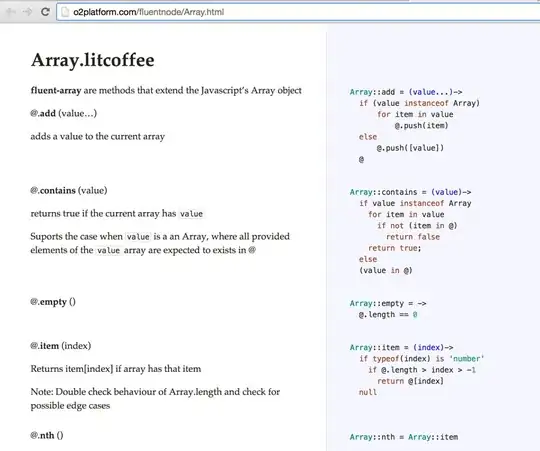540x451 pixels.
Task: Click 'Returns item[index] if array has that item'
Action: click(x=116, y=369)
